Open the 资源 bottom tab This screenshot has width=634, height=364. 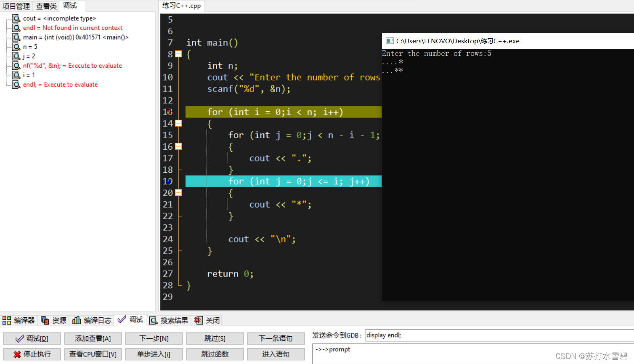pos(53,320)
